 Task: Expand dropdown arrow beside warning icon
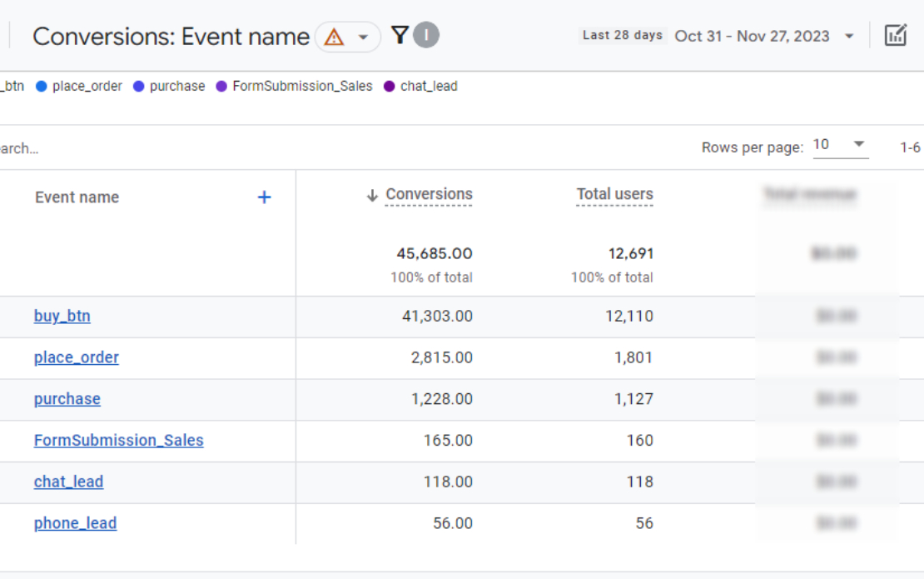[x=363, y=37]
